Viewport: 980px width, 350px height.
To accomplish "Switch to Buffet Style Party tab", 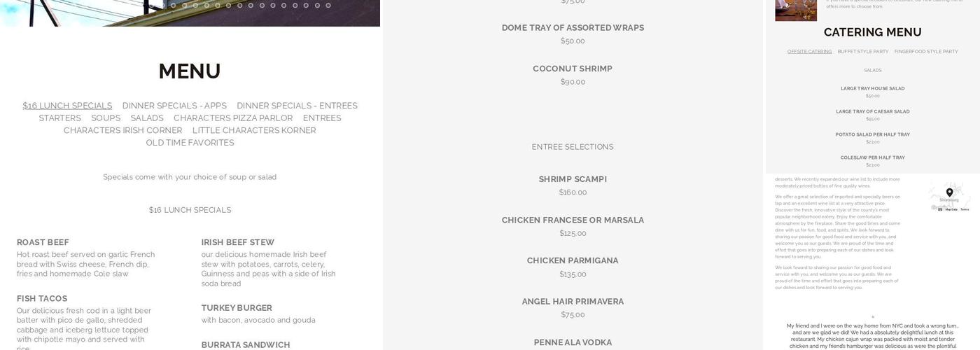I will click(x=863, y=52).
